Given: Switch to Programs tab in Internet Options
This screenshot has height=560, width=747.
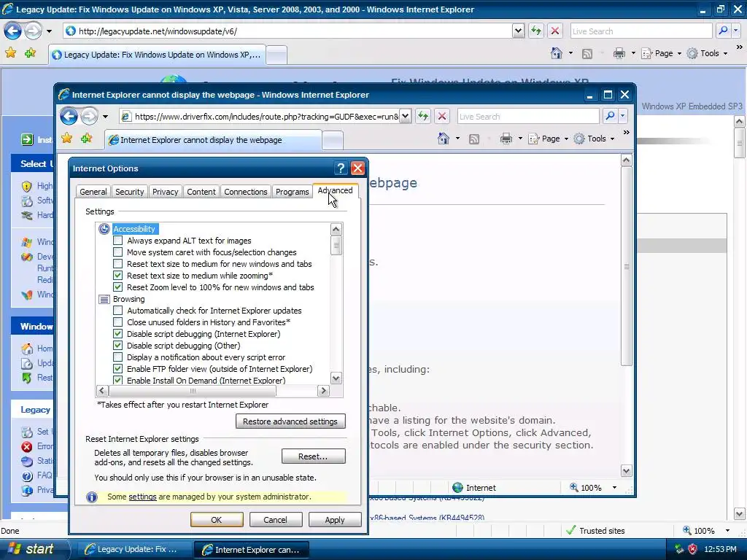Looking at the screenshot, I should [x=292, y=192].
